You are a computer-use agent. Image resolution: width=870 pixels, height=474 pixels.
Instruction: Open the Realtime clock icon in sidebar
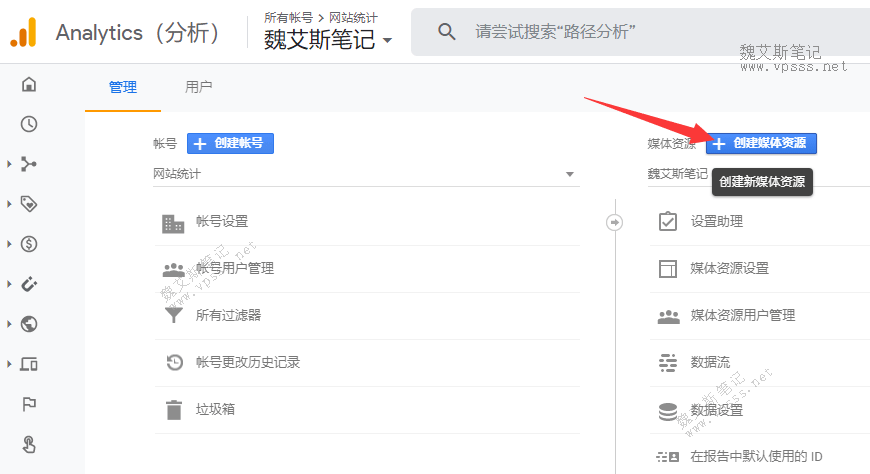point(29,124)
